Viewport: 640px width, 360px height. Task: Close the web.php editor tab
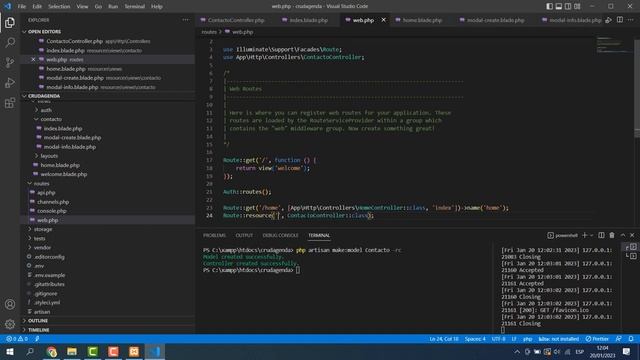point(384,20)
